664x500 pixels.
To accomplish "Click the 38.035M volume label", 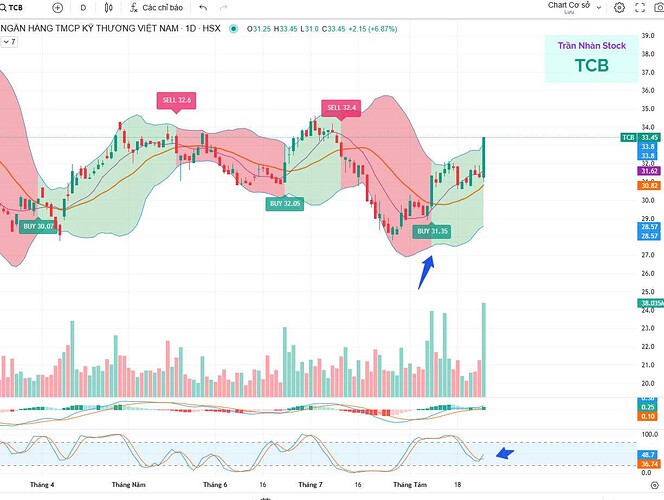I will [x=651, y=303].
